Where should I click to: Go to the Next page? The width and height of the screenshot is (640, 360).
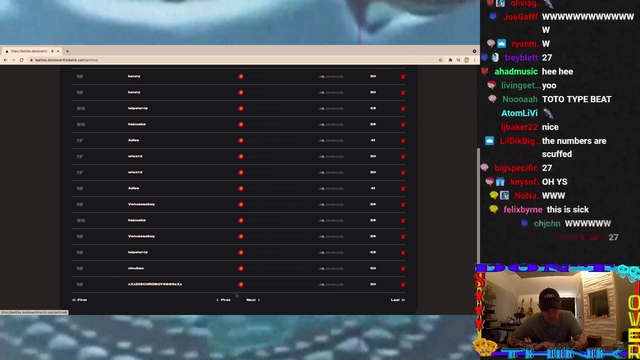(253, 300)
